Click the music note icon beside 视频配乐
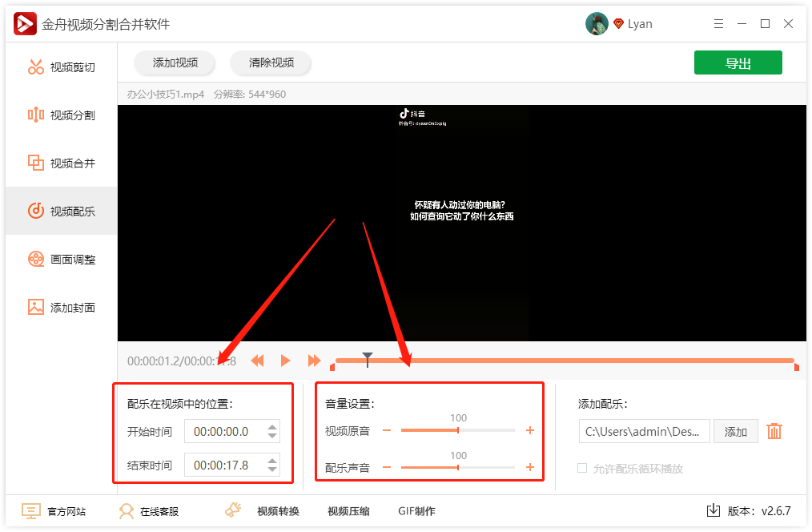This screenshot has width=812, height=532. click(x=36, y=210)
